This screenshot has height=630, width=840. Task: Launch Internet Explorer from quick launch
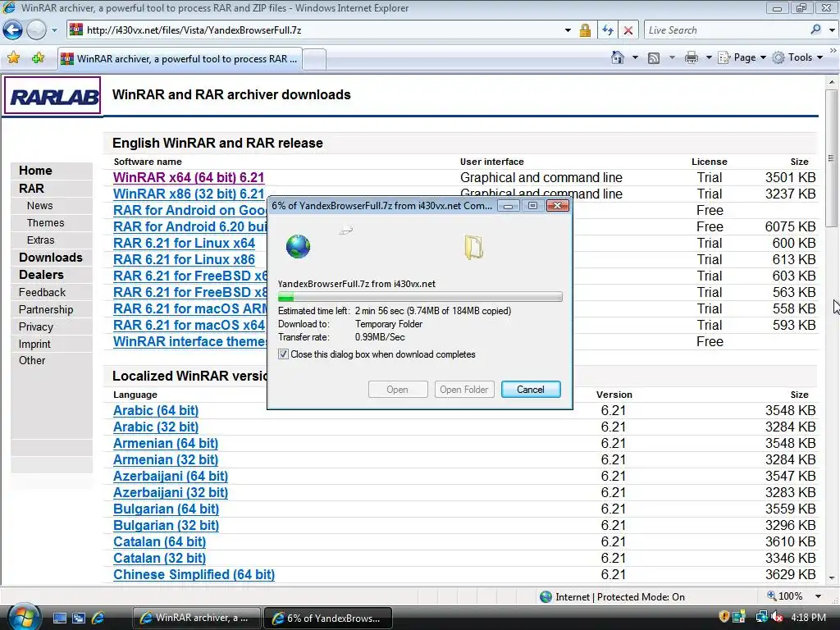98,619
